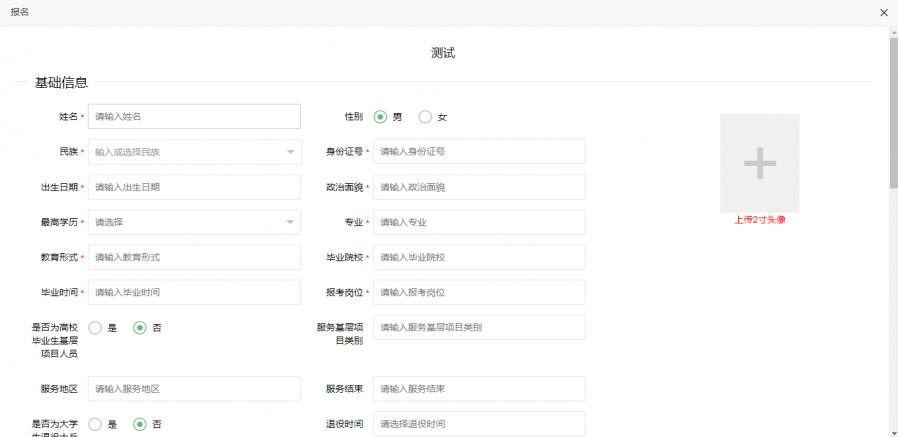Image resolution: width=898 pixels, height=437 pixels.
Task: Click the vertical scrollbar thumb
Action: point(893,112)
